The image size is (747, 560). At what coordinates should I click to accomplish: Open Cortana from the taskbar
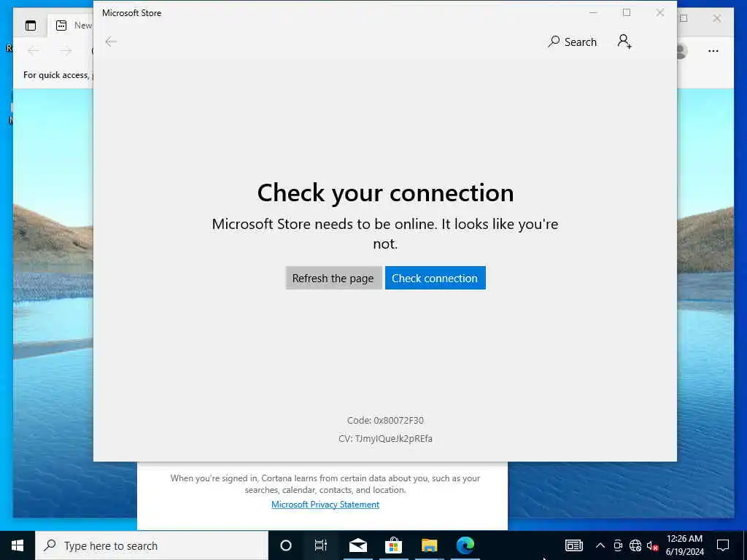click(x=286, y=545)
